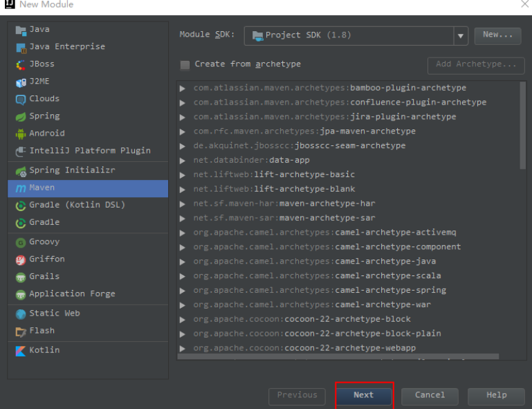Select cocoon-22-archetype-block-plain entry
The width and height of the screenshot is (532, 409).
[x=318, y=334]
